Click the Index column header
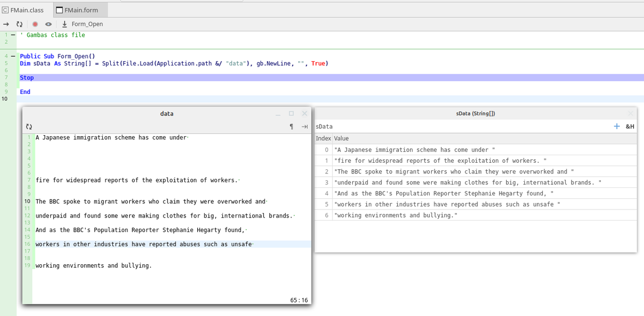 click(x=323, y=139)
